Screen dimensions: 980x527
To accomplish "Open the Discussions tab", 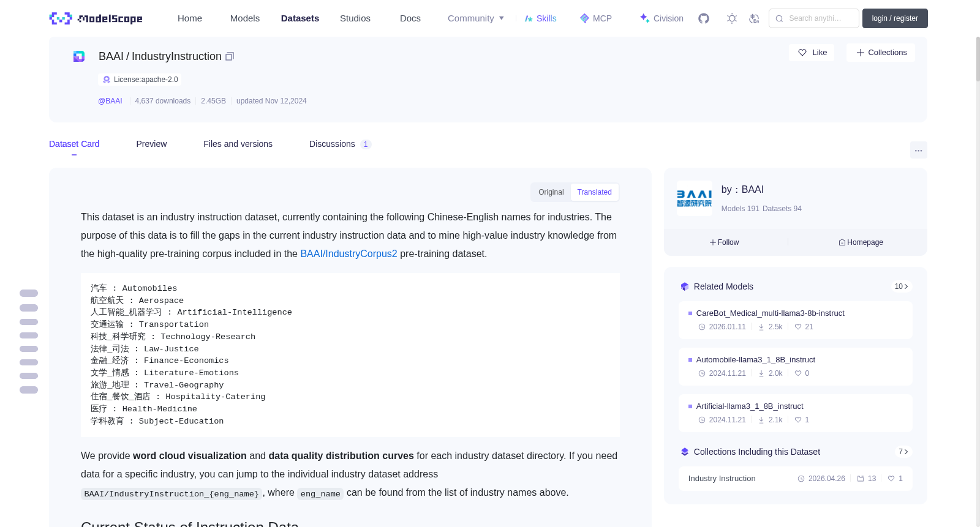I will pos(340,144).
